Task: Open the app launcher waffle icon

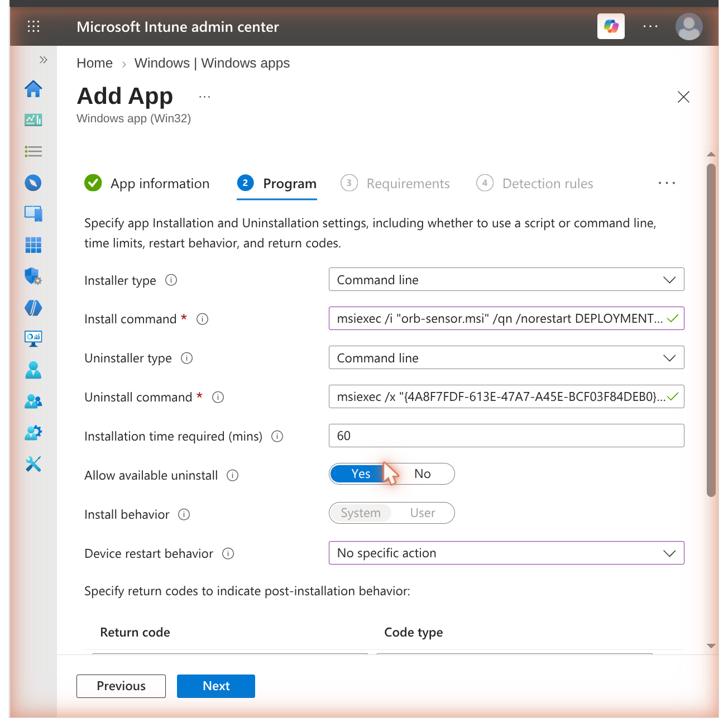Action: click(33, 26)
